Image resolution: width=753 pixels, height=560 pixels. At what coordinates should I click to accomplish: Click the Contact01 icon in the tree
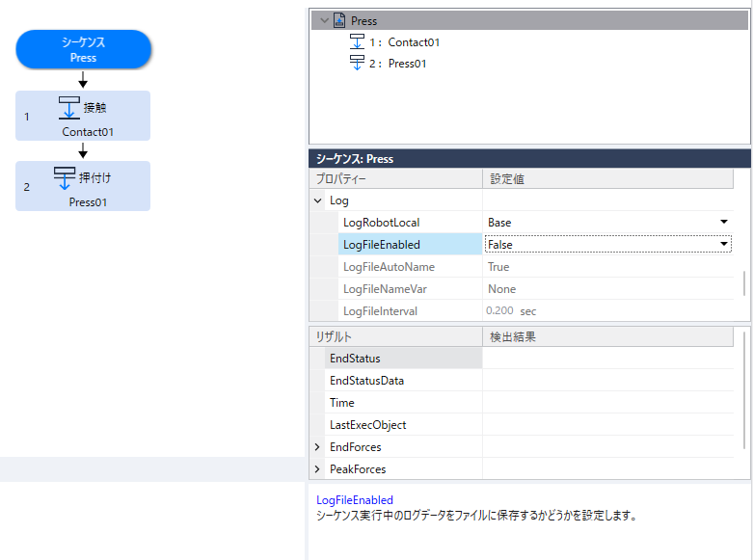(357, 42)
